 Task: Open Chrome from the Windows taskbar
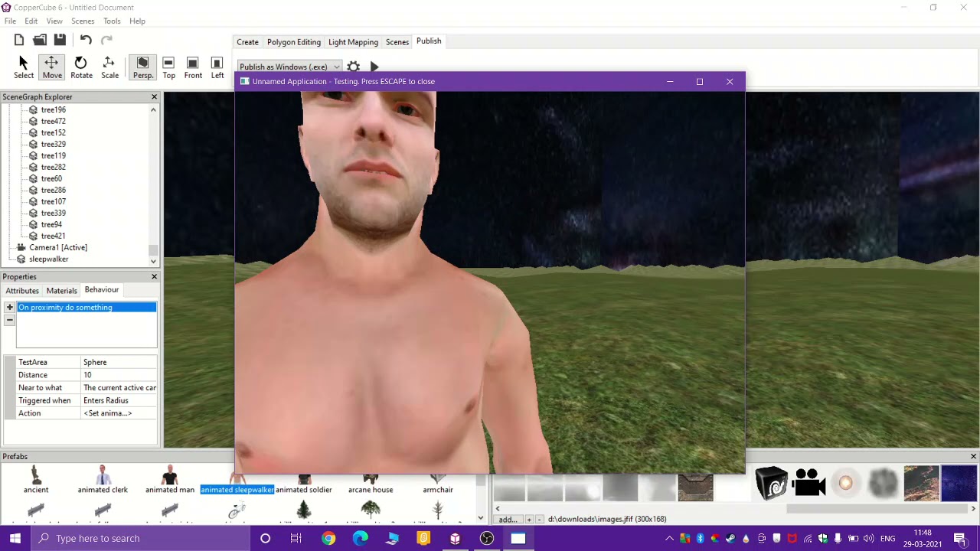(328, 539)
